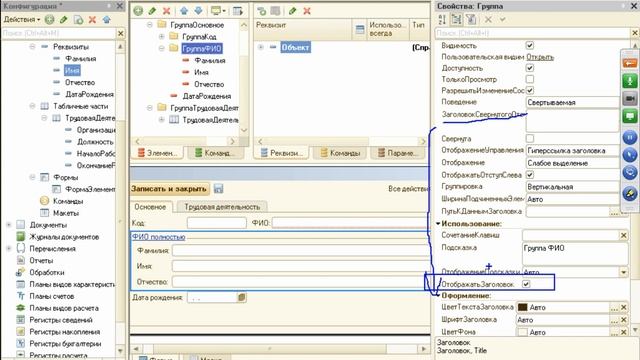Image resolution: width=640 pixels, height=360 pixels.
Task: Switch to the Реквизиты tab
Action: click(282, 153)
